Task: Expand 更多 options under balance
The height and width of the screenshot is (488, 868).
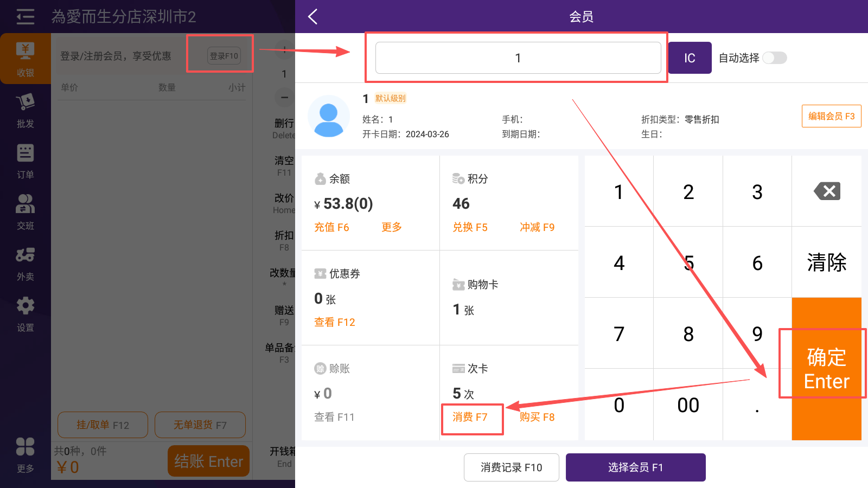Action: pos(391,227)
